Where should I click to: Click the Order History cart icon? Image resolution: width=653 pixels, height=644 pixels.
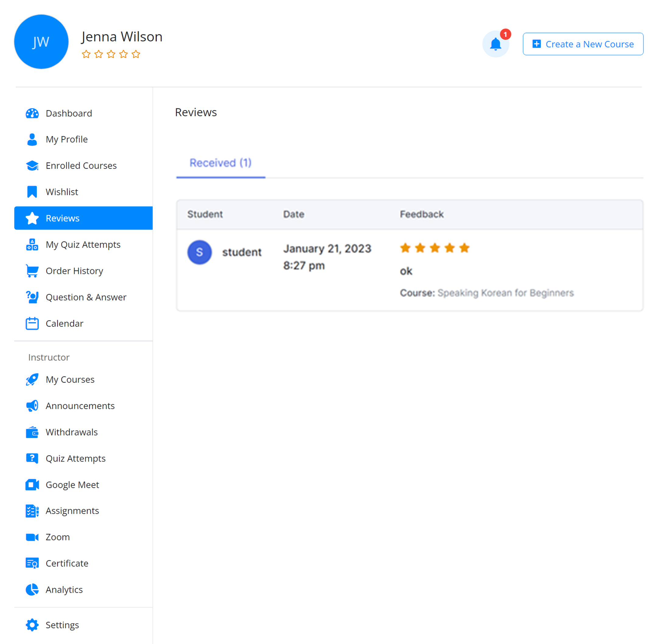coord(32,271)
